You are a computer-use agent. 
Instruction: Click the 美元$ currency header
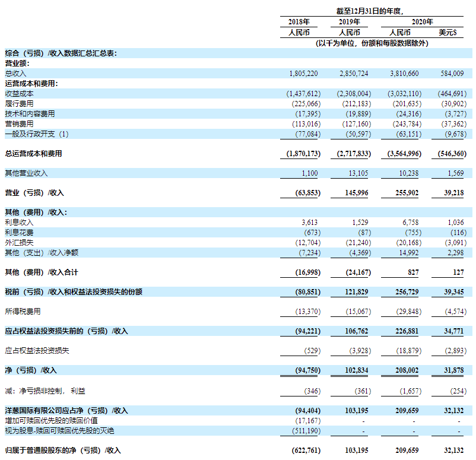(x=447, y=33)
